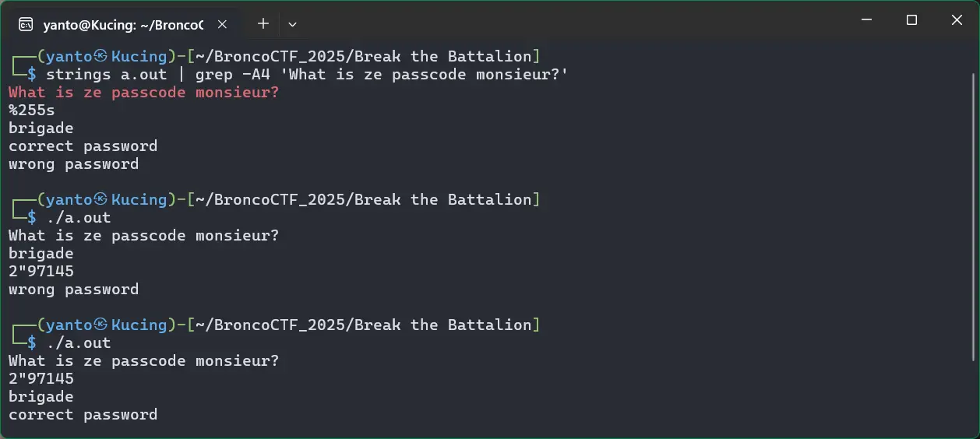The image size is (980, 439).
Task: Click the %255s output line
Action: tap(32, 111)
